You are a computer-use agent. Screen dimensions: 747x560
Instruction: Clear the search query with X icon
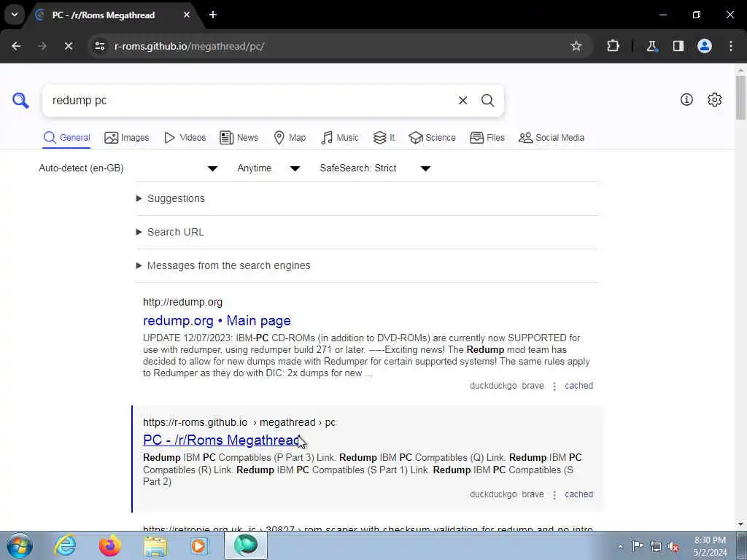pyautogui.click(x=462, y=101)
